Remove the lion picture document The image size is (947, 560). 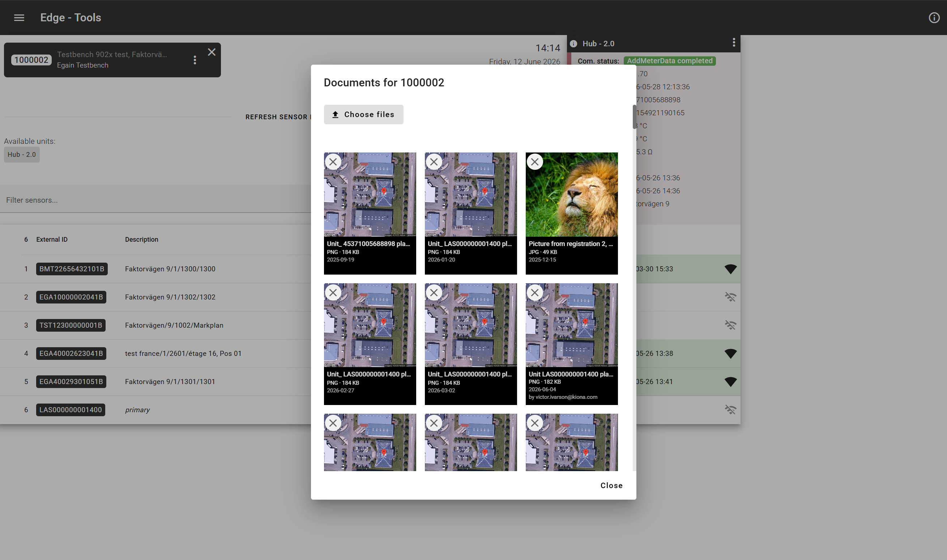tap(535, 162)
